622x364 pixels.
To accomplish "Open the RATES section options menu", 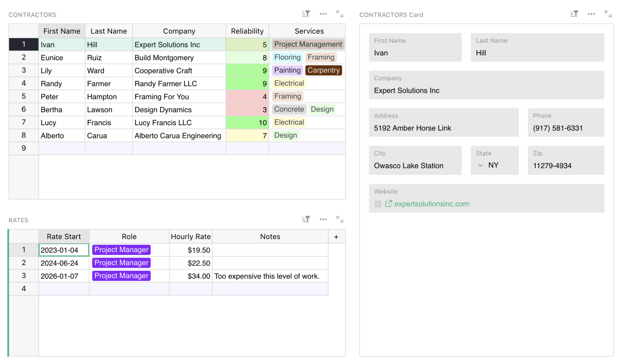I will point(323,220).
